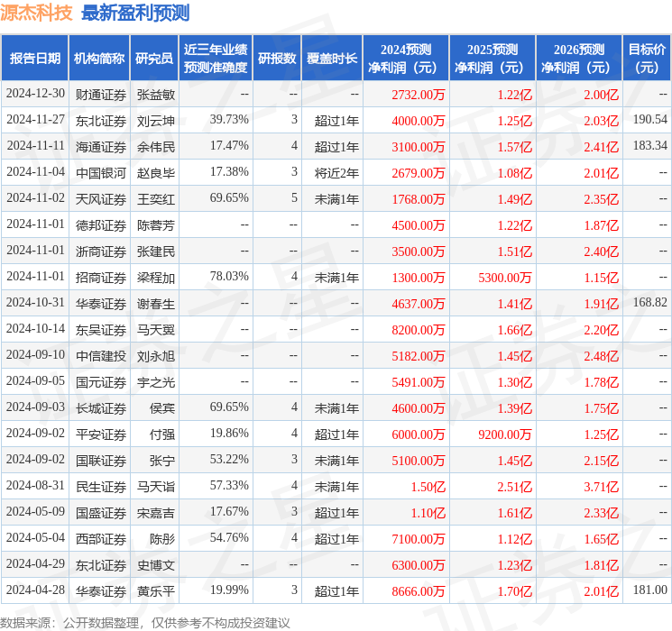672x631 pixels.
Task: Click 民生证券 institution cell
Action: pyautogui.click(x=101, y=487)
